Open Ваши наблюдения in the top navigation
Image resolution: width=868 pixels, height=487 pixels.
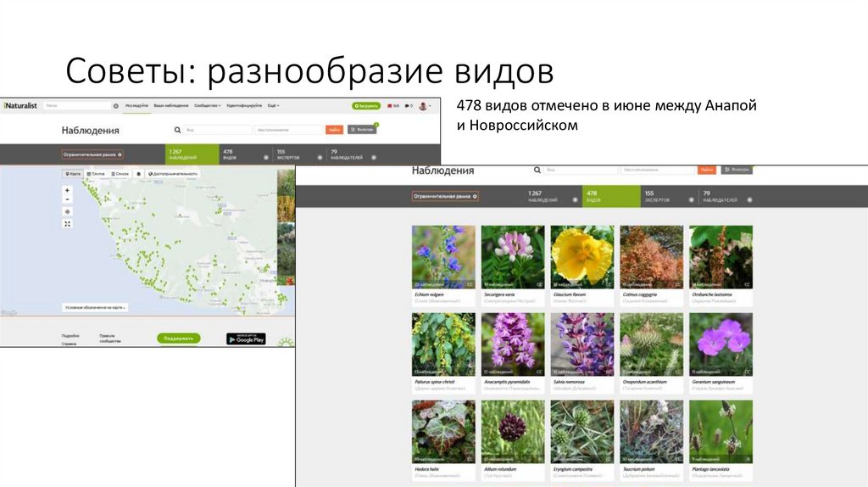pyautogui.click(x=171, y=105)
